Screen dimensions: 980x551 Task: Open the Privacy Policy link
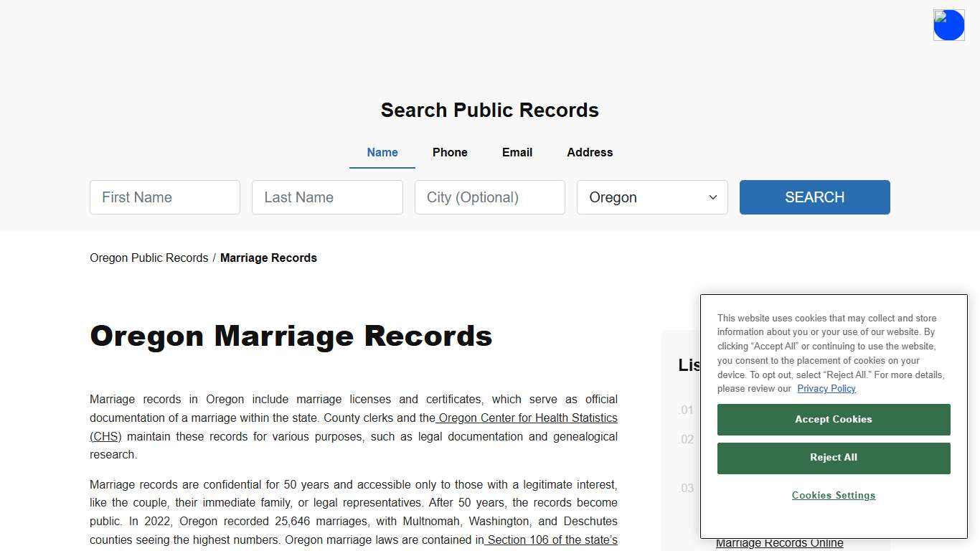[826, 388]
